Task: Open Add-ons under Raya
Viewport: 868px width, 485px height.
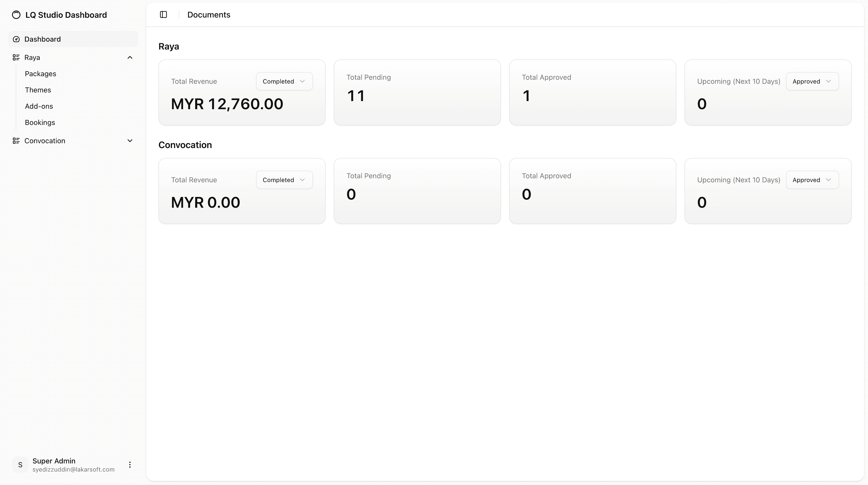Action: pyautogui.click(x=39, y=106)
